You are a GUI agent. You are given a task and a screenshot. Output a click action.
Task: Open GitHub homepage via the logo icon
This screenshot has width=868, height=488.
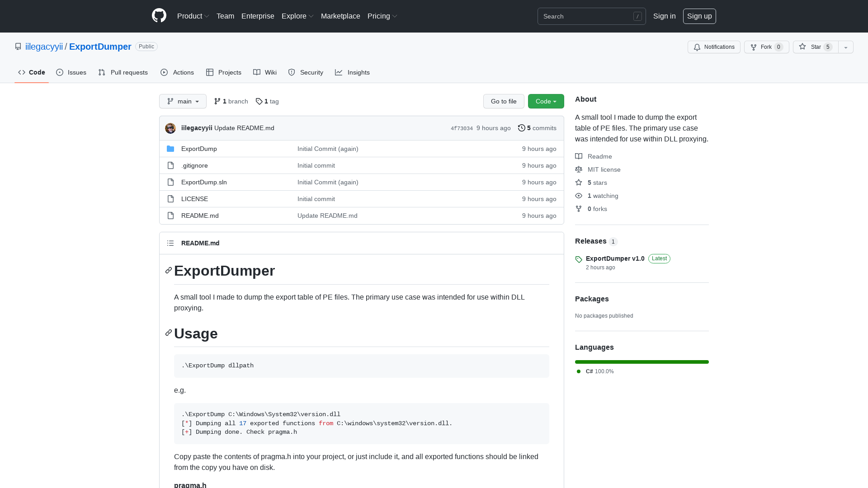159,15
